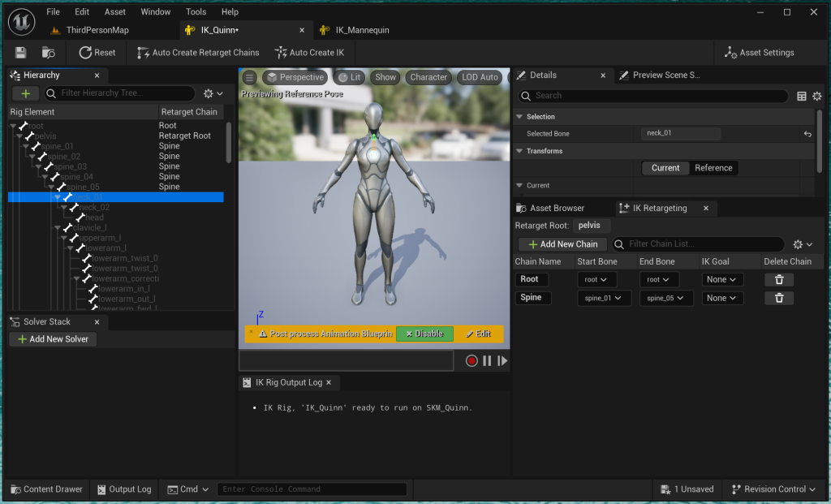Open Revision Control menu
The image size is (831, 504).
(x=773, y=489)
